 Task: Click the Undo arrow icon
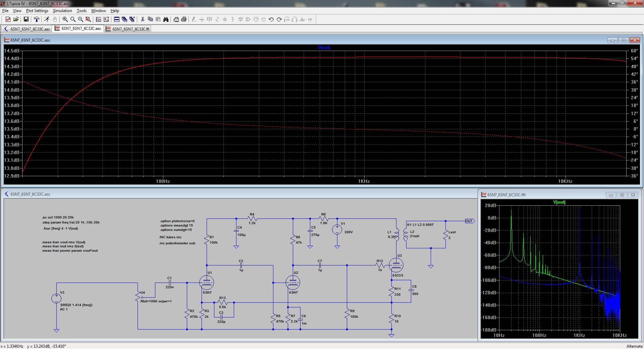[271, 19]
